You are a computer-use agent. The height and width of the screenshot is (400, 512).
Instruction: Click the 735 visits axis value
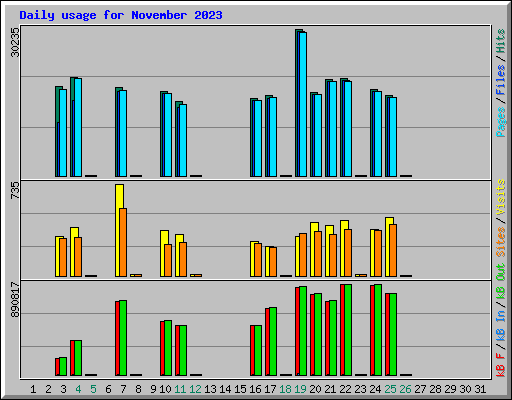[x=15, y=191]
